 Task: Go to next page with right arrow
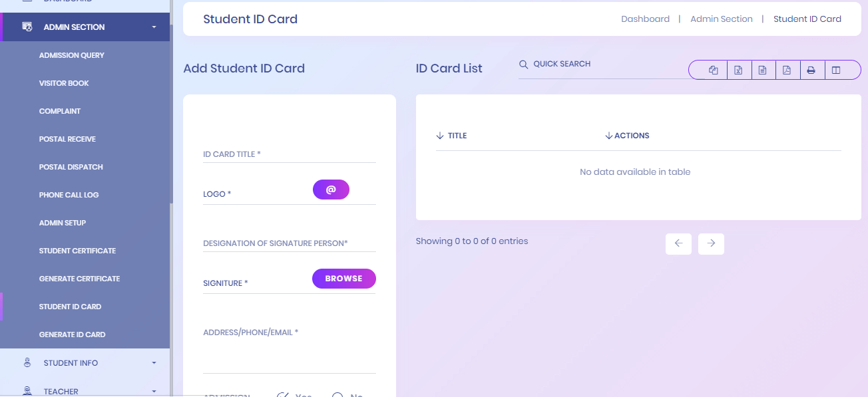711,243
